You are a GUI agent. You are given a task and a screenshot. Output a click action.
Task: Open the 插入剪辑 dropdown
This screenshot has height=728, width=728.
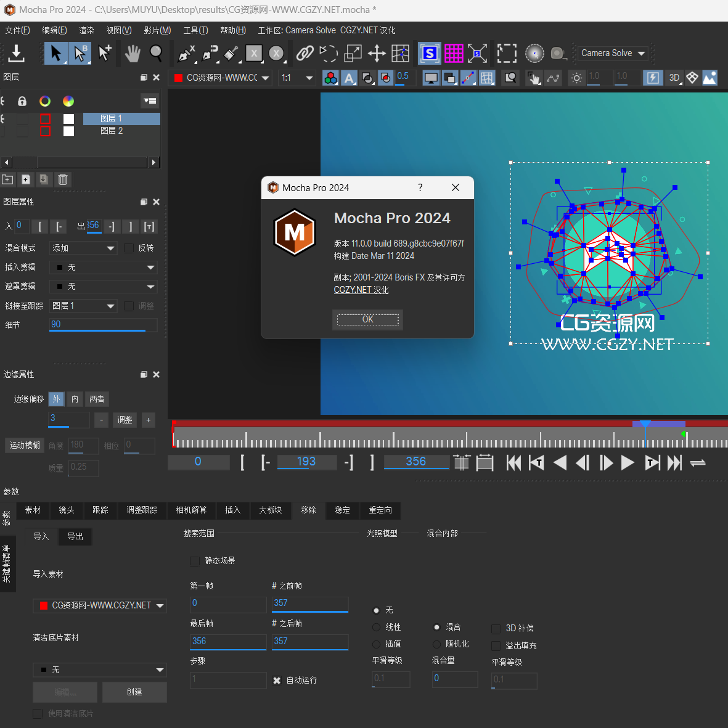point(103,268)
